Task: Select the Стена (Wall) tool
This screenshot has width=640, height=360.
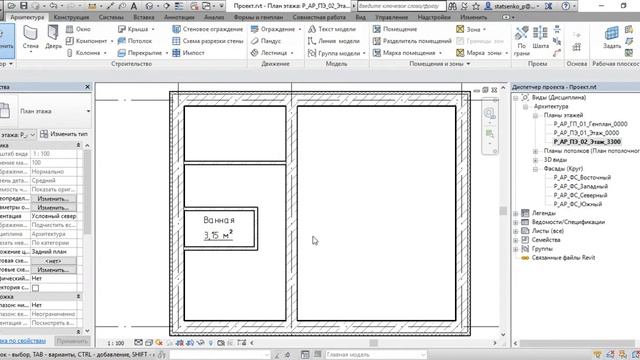Action: click(x=31, y=38)
